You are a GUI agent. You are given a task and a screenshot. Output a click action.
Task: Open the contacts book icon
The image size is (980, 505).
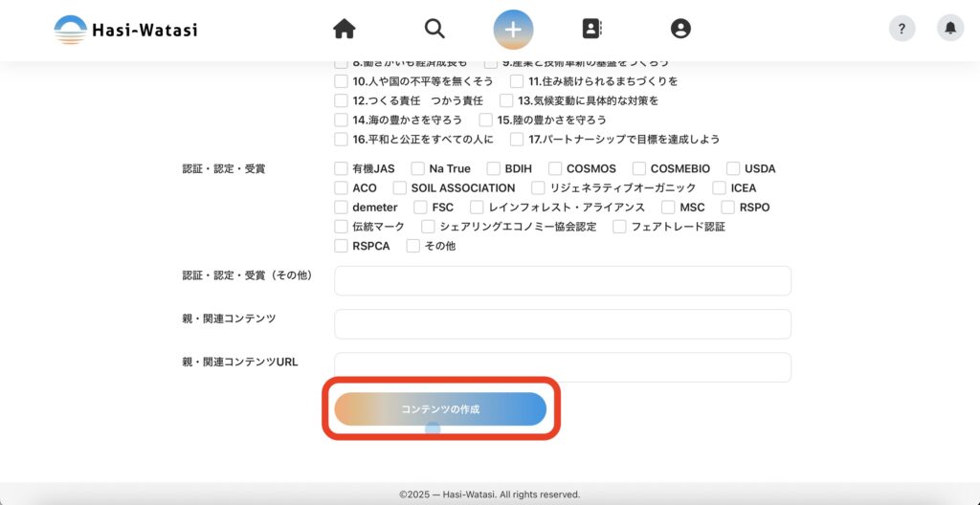click(x=592, y=29)
